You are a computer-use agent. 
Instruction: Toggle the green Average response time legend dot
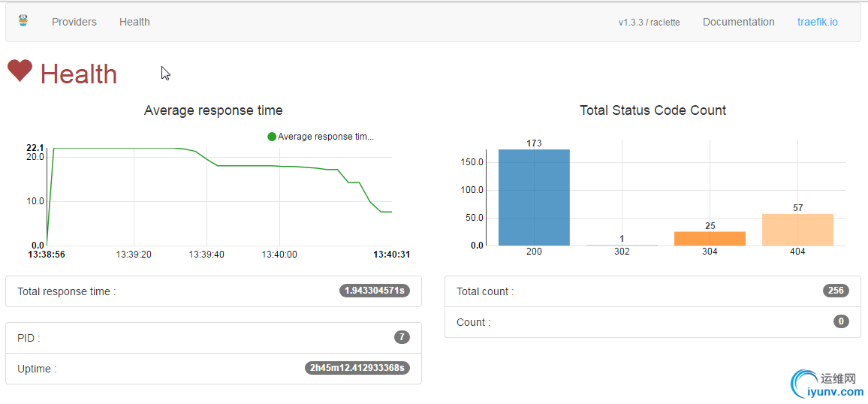coord(272,137)
